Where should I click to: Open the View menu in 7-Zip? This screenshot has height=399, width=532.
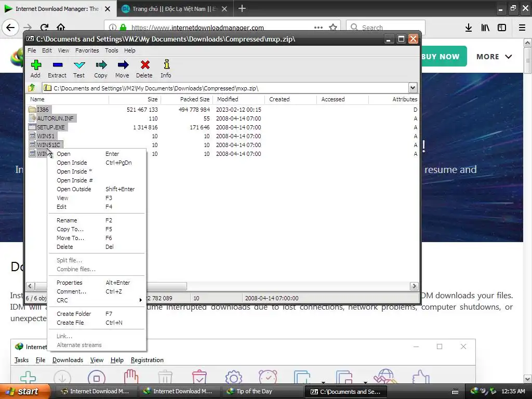[63, 50]
